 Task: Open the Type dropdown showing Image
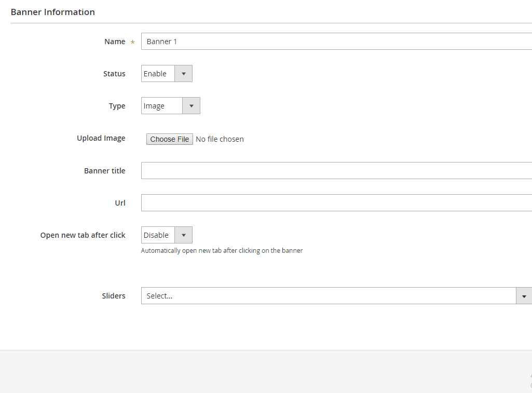[170, 106]
